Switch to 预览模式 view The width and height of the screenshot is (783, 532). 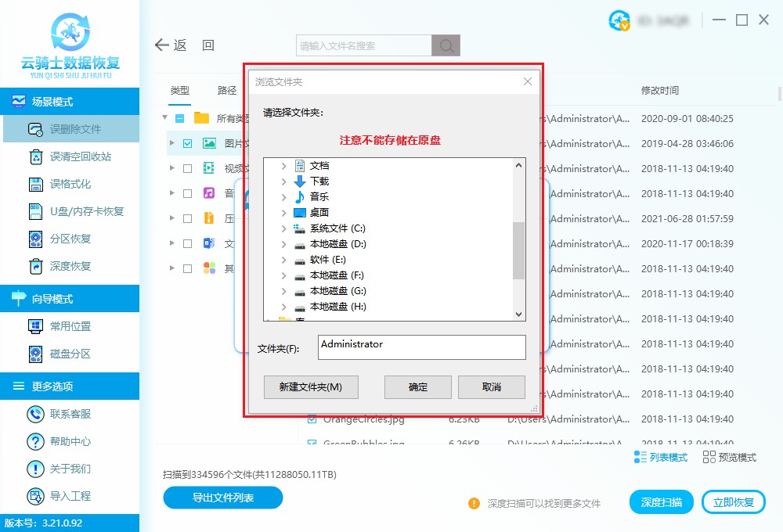(x=730, y=458)
